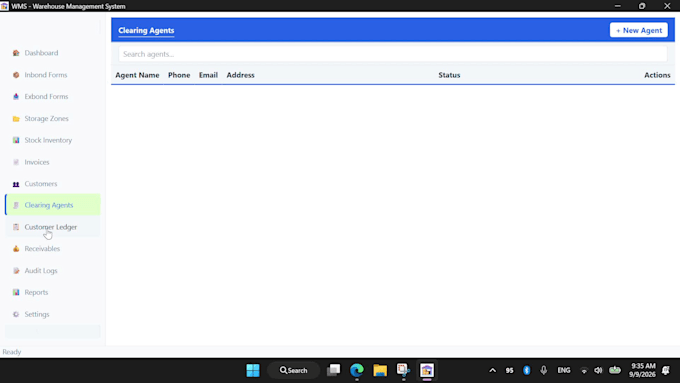680x383 pixels.
Task: Click the Ready status bar text
Action: point(12,352)
